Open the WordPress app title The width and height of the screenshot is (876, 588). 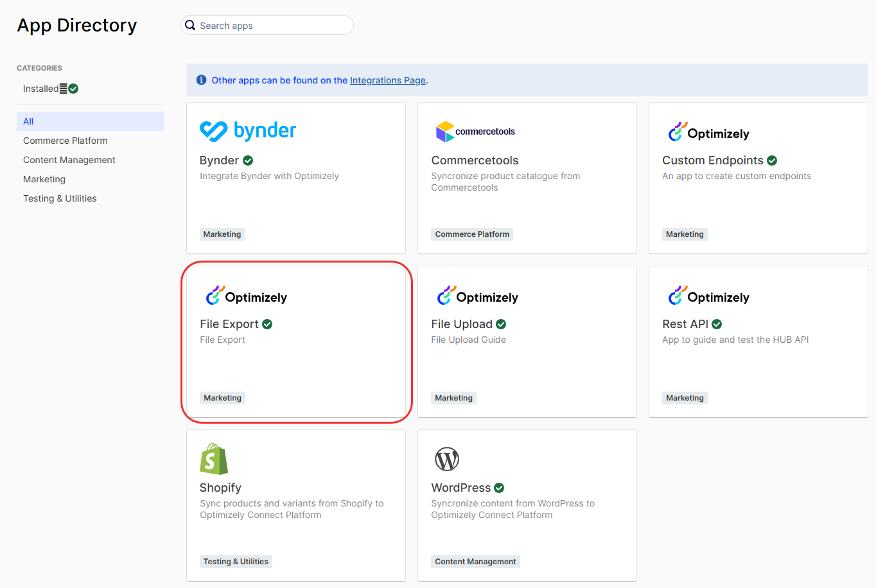pyautogui.click(x=461, y=488)
